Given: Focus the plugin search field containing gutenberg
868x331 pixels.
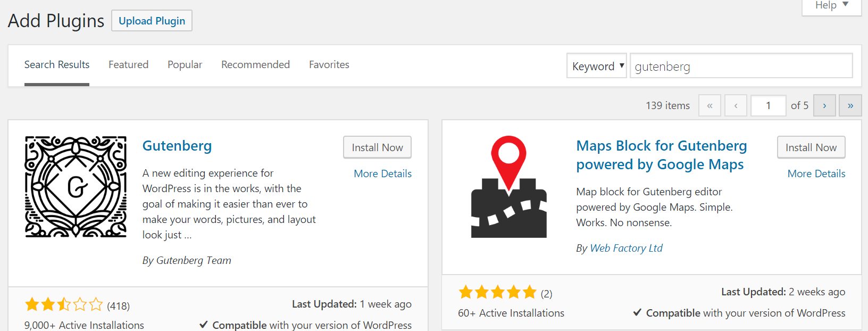Looking at the screenshot, I should tap(741, 66).
